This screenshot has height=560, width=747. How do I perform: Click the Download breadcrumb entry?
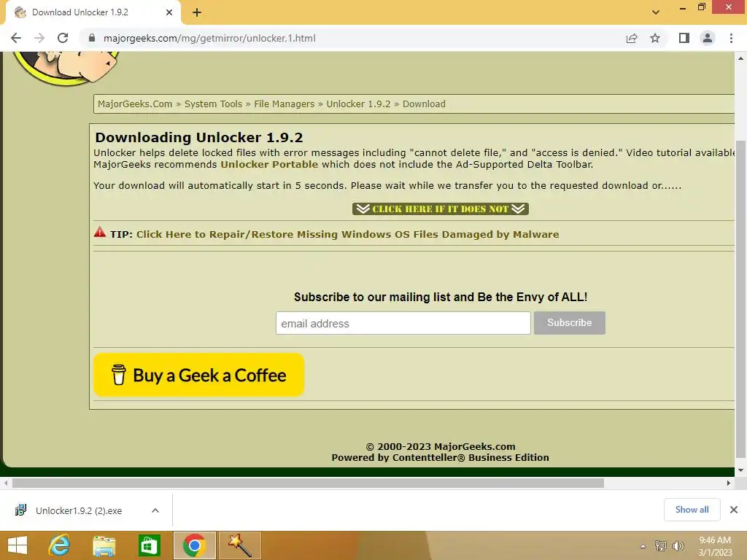click(424, 104)
